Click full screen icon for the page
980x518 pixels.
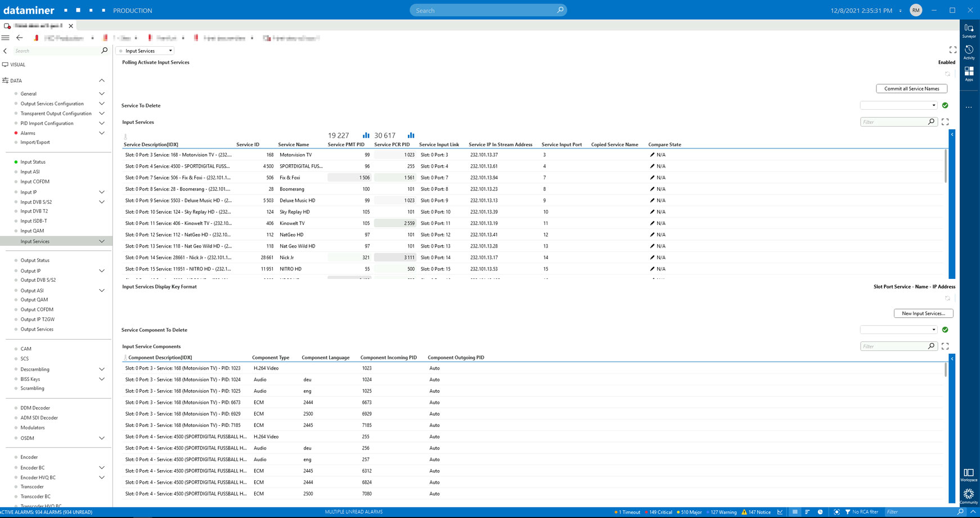tap(952, 50)
